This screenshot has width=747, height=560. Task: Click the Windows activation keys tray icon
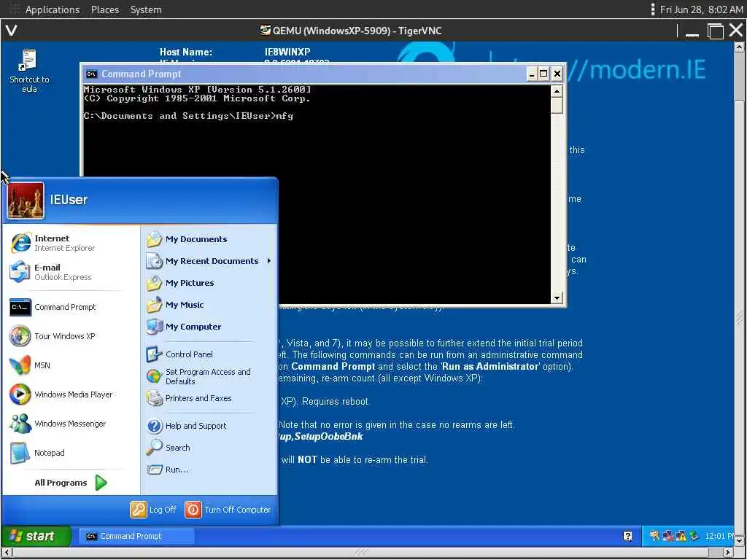[x=654, y=536]
